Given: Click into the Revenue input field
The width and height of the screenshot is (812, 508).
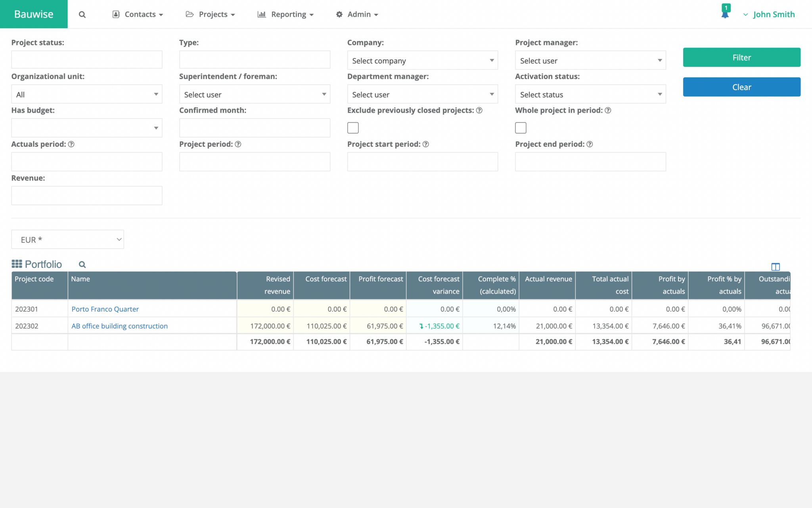Looking at the screenshot, I should pos(86,196).
